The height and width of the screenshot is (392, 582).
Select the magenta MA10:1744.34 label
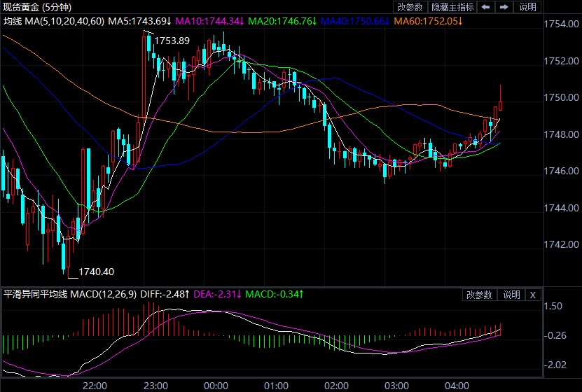coord(207,21)
